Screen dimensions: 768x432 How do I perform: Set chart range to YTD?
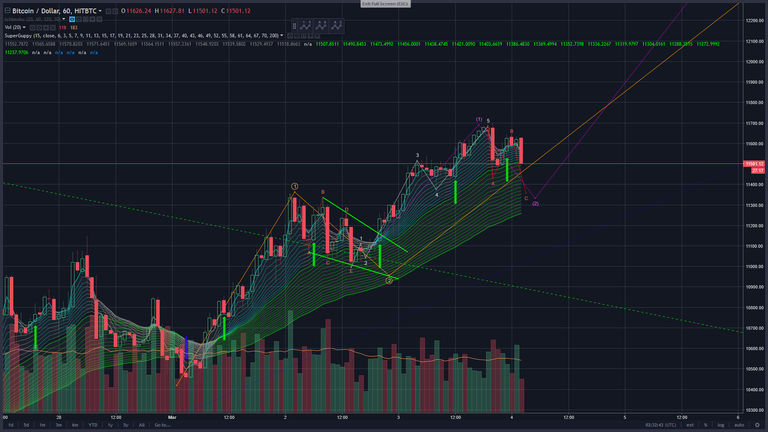point(93,425)
